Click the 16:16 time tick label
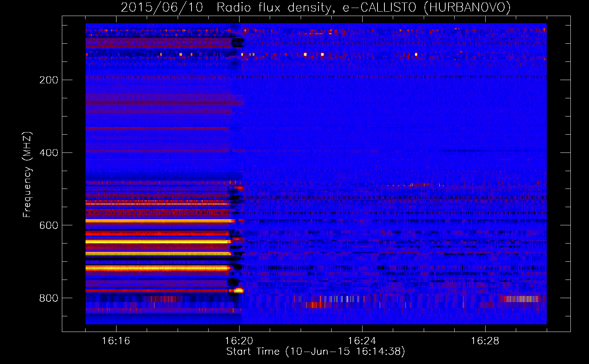 (x=116, y=341)
